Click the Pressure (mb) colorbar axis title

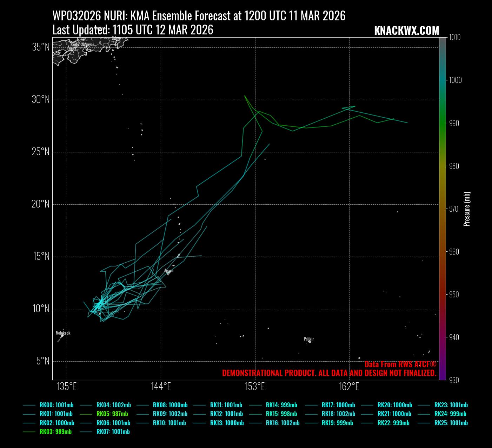pyautogui.click(x=467, y=209)
